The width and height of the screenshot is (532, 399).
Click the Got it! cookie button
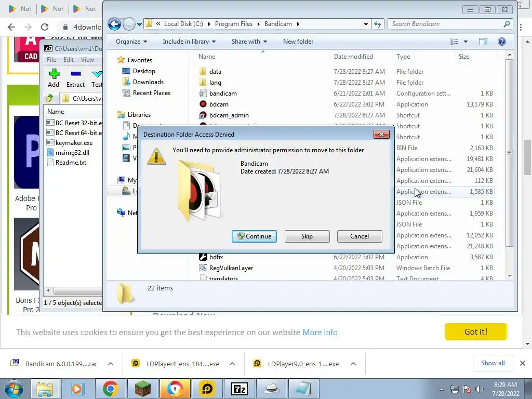(x=476, y=332)
